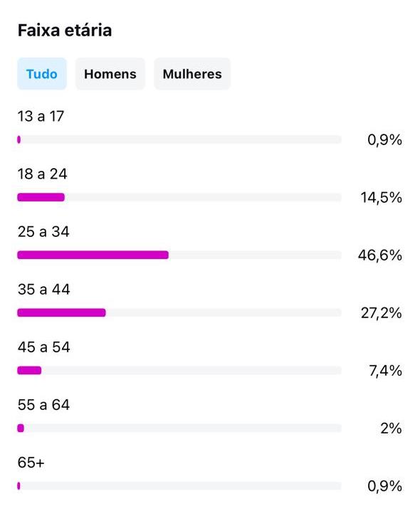Select the 25 a 34 magenta bar

93,255
